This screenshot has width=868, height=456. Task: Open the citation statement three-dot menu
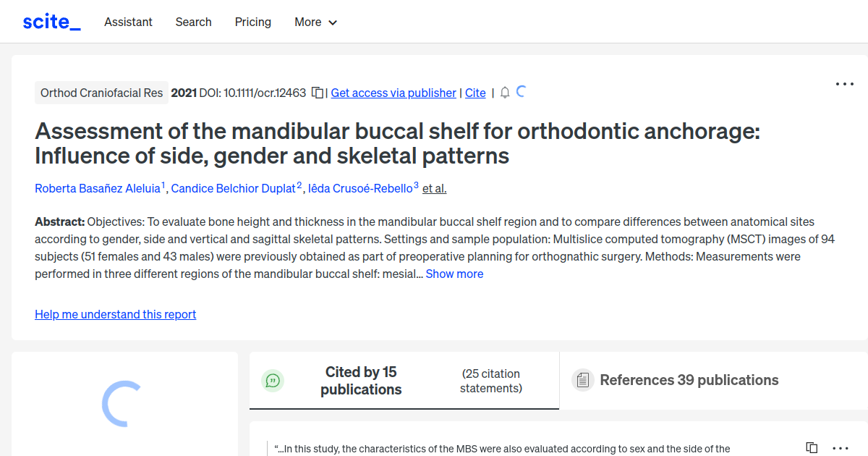pos(839,447)
